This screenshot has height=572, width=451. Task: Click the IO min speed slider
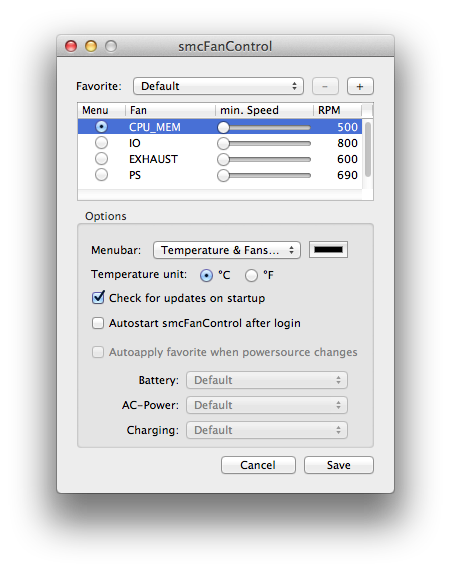(264, 143)
